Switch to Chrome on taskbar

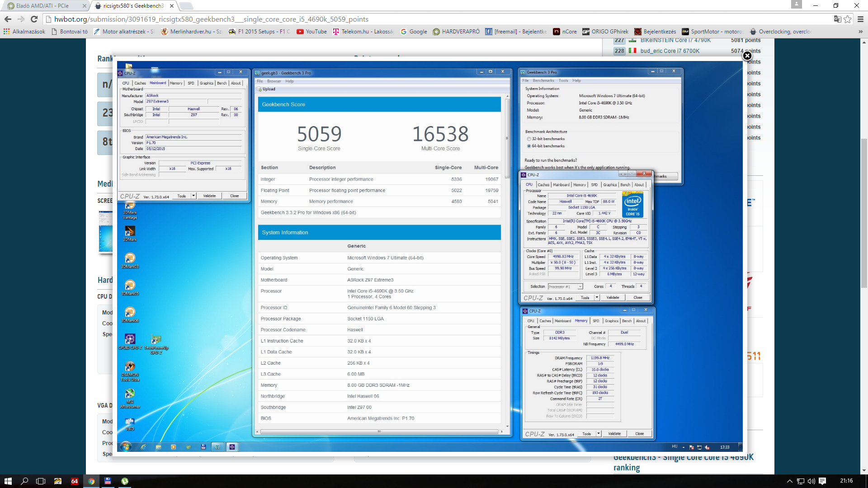click(x=91, y=481)
